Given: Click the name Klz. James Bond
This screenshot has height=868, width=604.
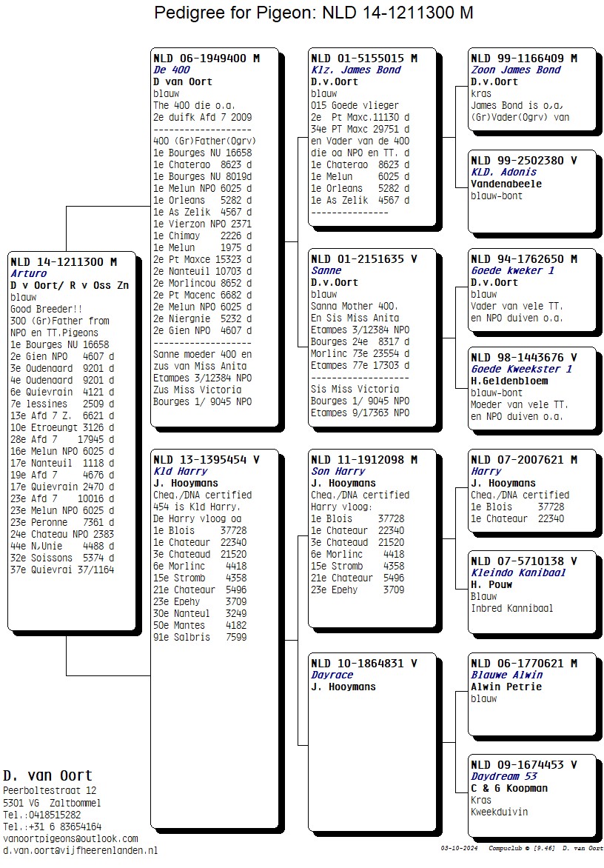Looking at the screenshot, I should [355, 70].
